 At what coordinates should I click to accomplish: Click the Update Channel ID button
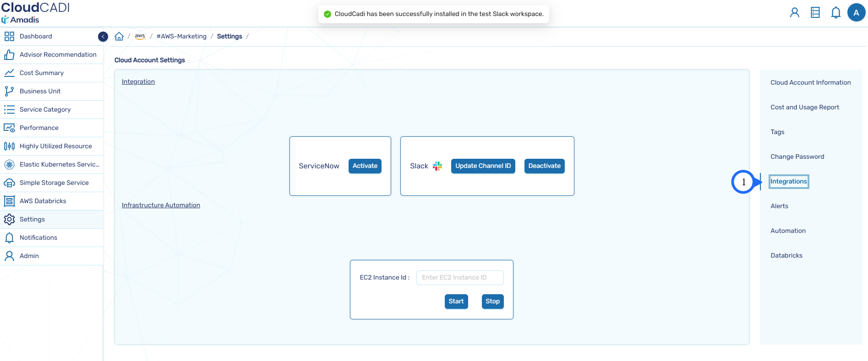[483, 166]
